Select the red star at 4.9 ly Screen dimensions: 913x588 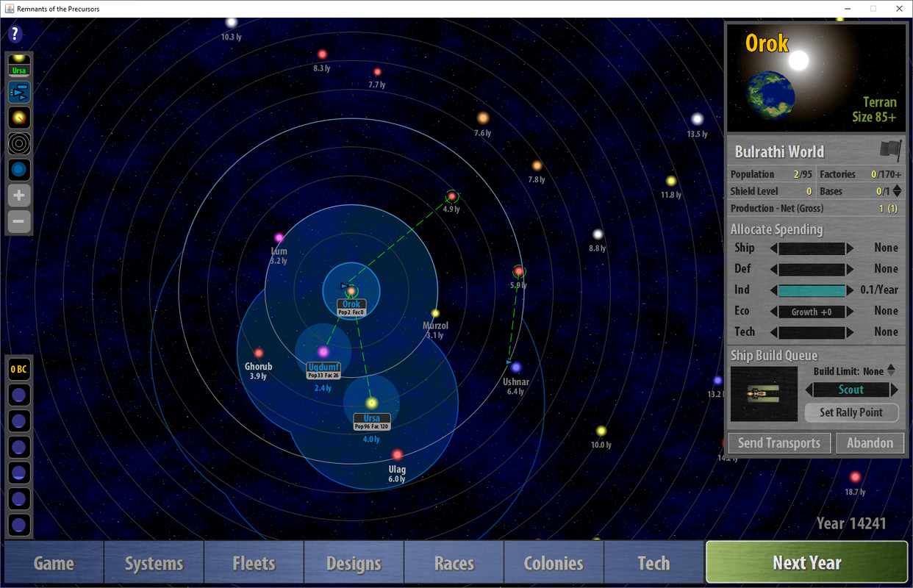click(x=452, y=196)
